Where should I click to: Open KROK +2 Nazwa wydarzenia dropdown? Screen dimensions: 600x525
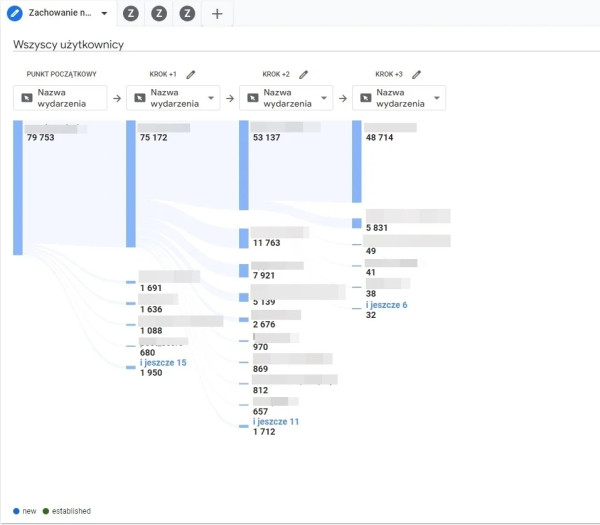[x=286, y=98]
